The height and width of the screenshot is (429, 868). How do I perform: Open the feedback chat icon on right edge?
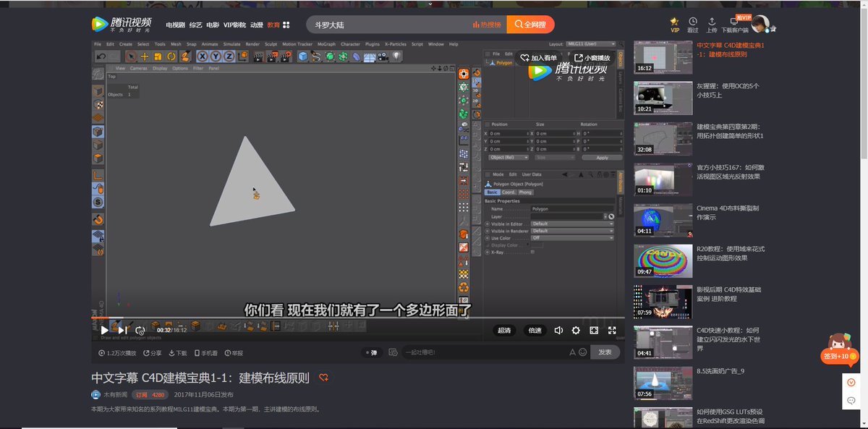click(851, 400)
